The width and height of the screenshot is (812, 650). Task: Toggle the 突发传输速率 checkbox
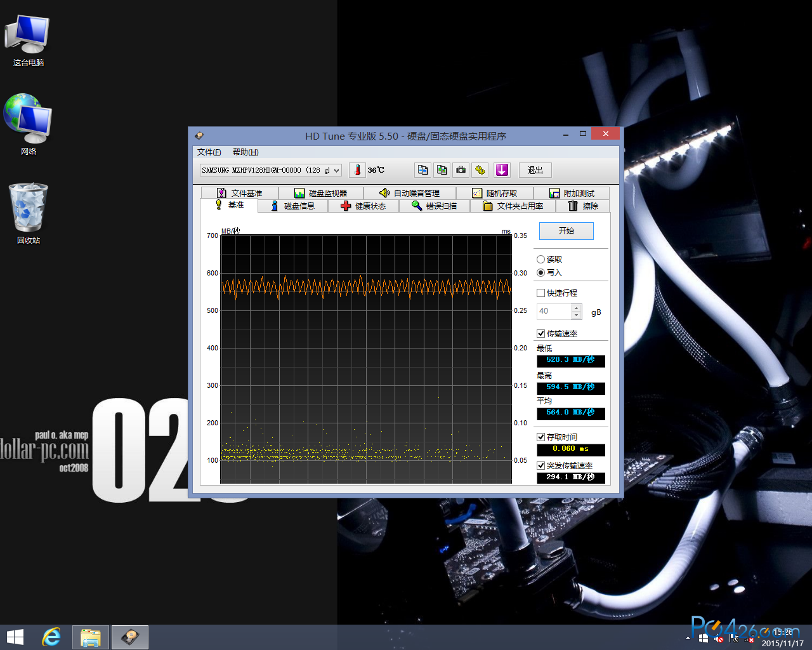click(x=540, y=465)
